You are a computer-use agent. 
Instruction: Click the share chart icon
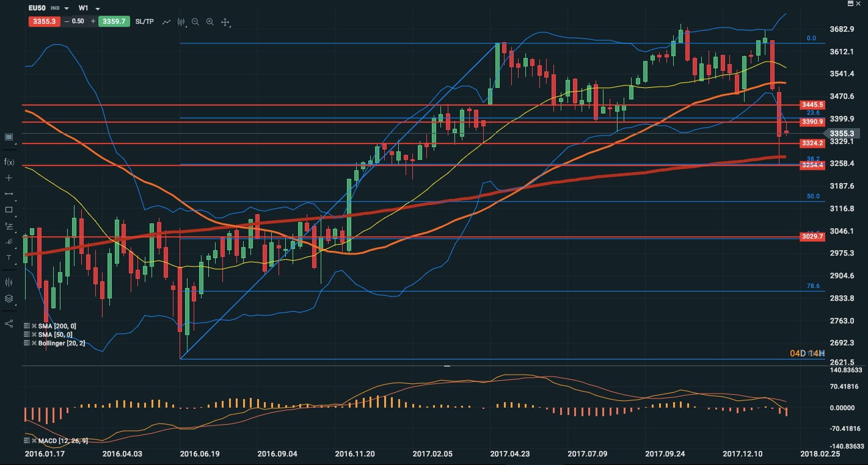click(9, 323)
